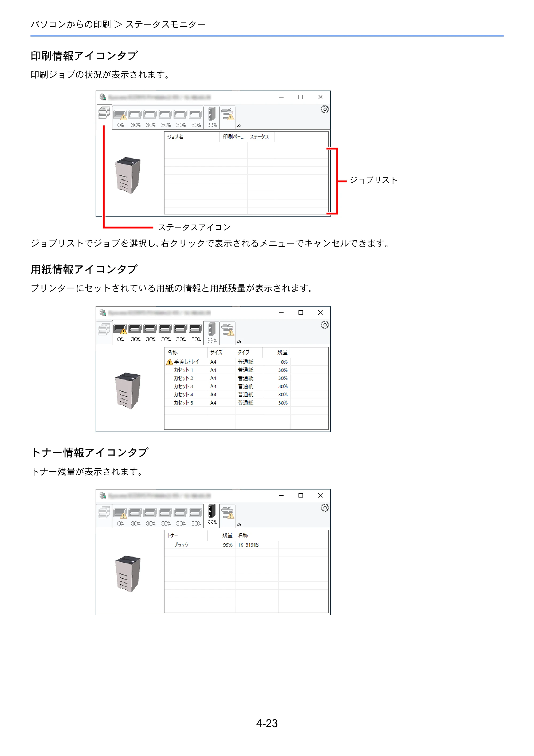Click the ステータス column header
Image resolution: width=534 pixels, height=756 pixels.
(x=261, y=137)
